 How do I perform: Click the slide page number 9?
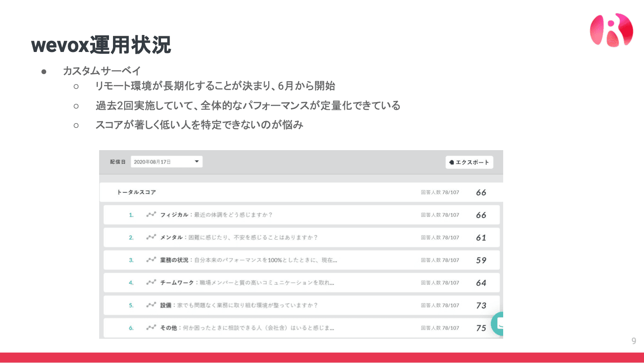tap(634, 341)
